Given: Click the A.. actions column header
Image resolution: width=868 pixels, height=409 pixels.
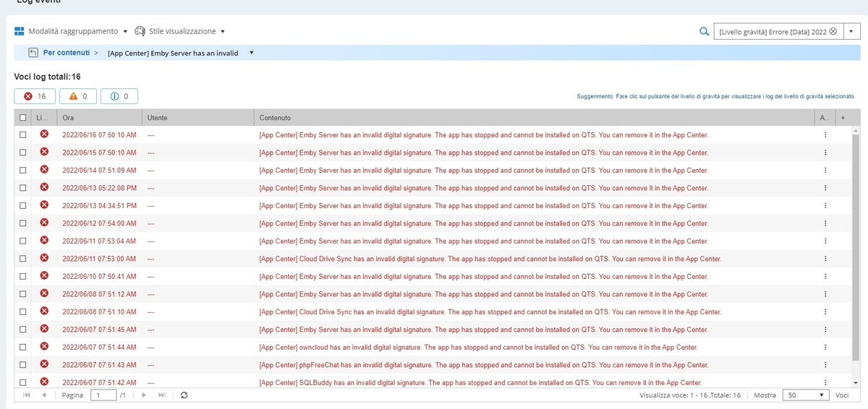Looking at the screenshot, I should (x=825, y=117).
